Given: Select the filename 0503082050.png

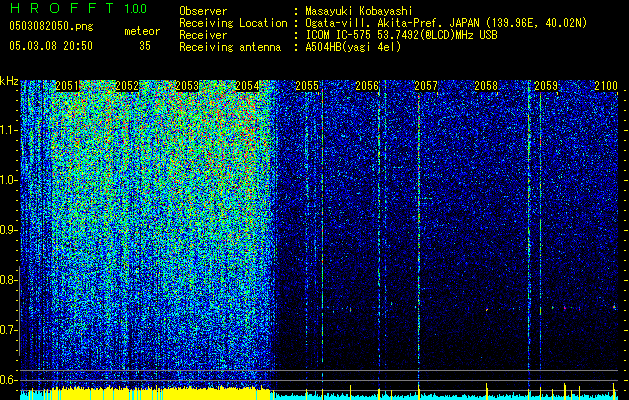Looking at the screenshot, I should (x=51, y=27).
